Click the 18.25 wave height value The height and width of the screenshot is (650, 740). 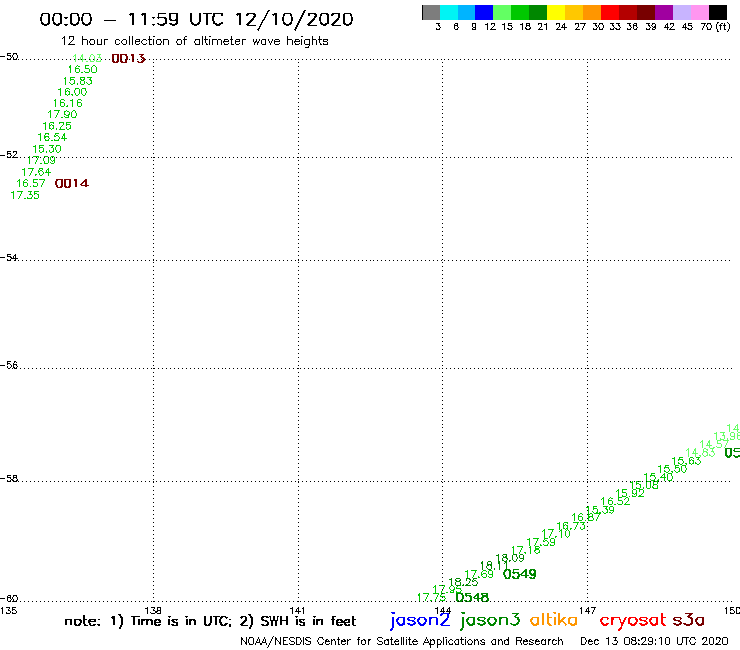463,582
